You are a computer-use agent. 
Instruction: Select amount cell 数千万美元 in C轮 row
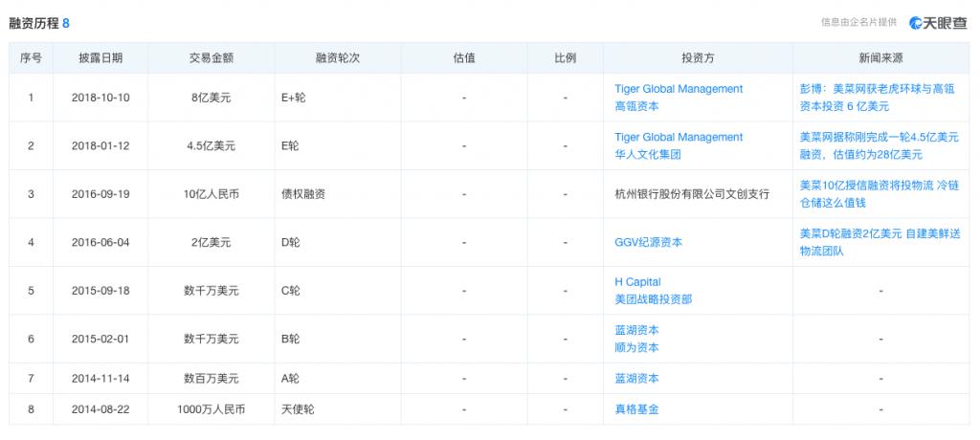tap(212, 291)
